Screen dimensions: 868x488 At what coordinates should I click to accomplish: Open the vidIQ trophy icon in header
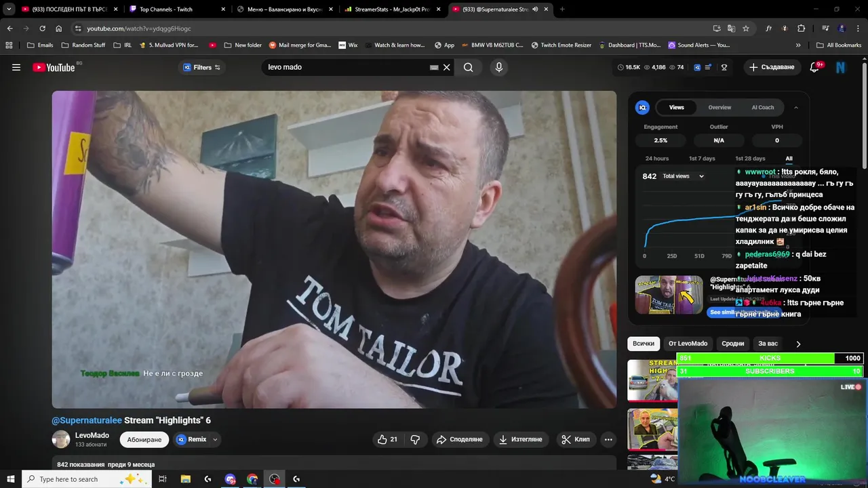724,67
